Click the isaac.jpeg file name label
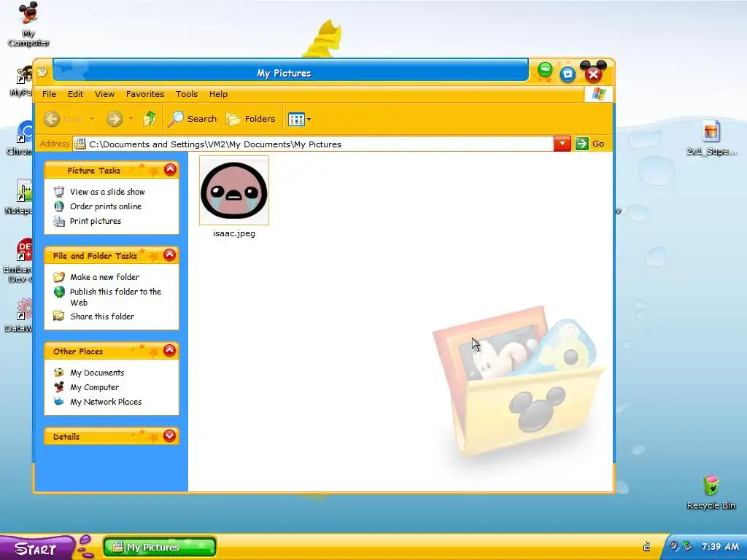This screenshot has height=560, width=747. click(234, 233)
